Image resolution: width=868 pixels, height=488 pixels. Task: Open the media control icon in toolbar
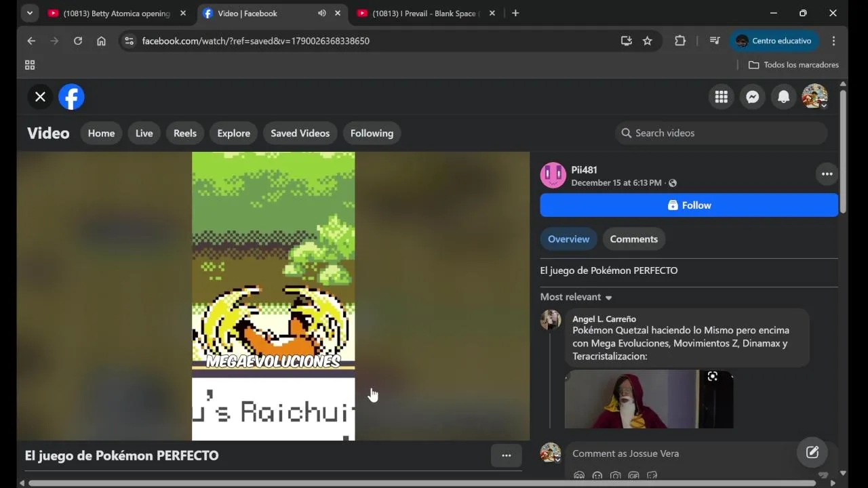[x=715, y=41]
